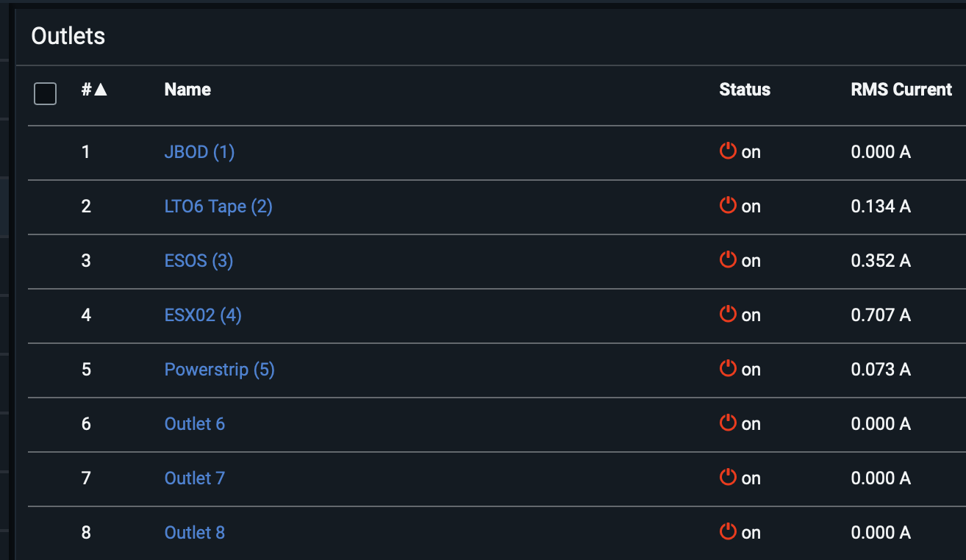
Task: Click the power icon in ESX02 row
Action: coord(728,315)
